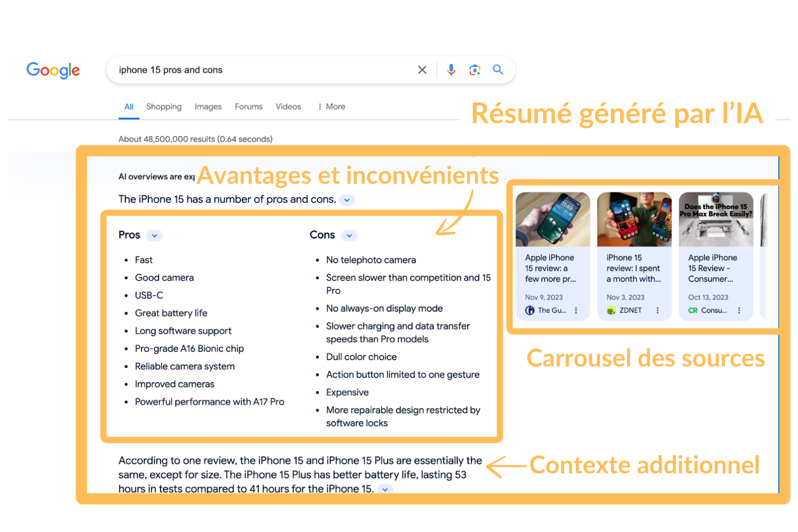The width and height of the screenshot is (798, 532).
Task: Click 'Fast' in the Pros list
Action: 144,260
